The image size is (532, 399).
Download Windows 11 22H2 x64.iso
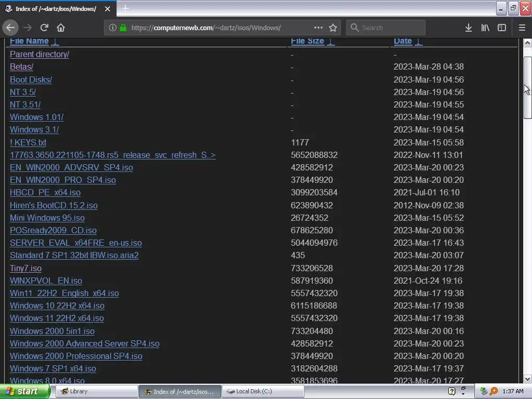pos(57,318)
